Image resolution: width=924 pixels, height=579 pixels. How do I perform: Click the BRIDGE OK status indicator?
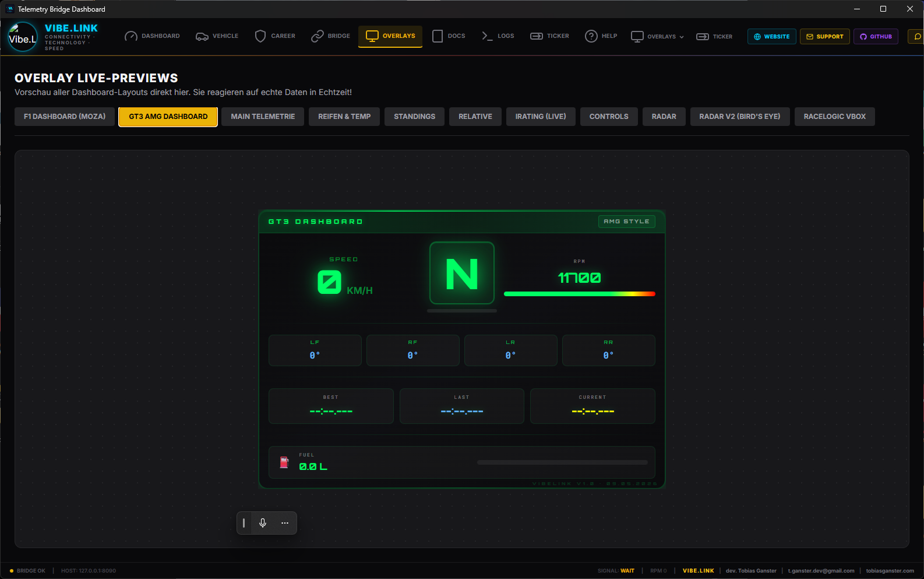[x=27, y=571]
